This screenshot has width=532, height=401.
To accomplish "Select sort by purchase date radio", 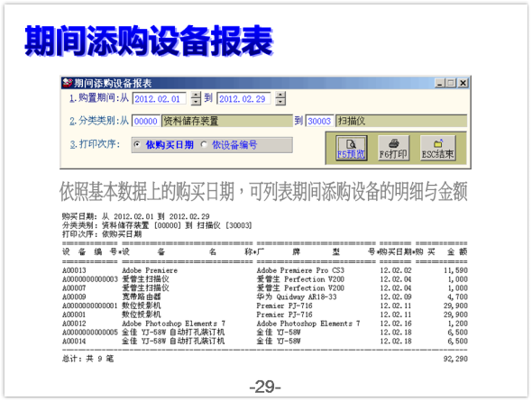I will (x=137, y=145).
